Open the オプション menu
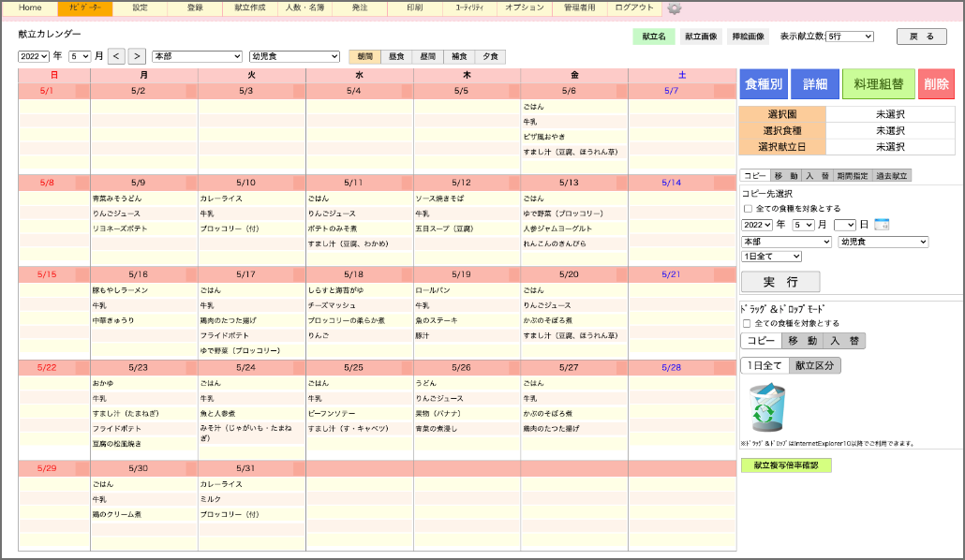 [x=525, y=8]
